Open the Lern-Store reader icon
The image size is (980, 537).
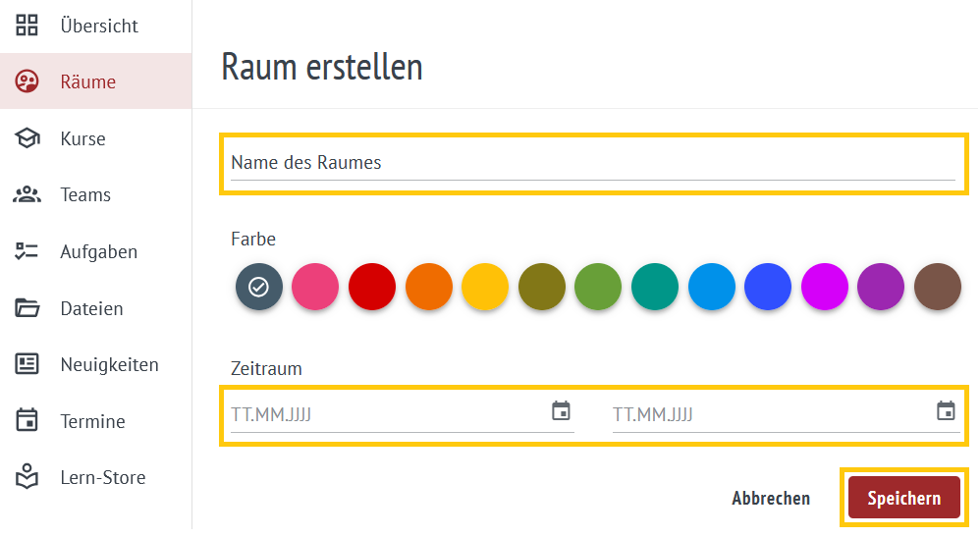click(x=27, y=476)
